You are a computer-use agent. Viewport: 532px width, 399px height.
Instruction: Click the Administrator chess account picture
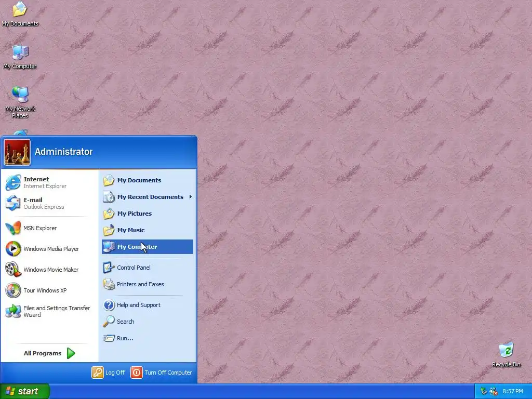click(17, 152)
